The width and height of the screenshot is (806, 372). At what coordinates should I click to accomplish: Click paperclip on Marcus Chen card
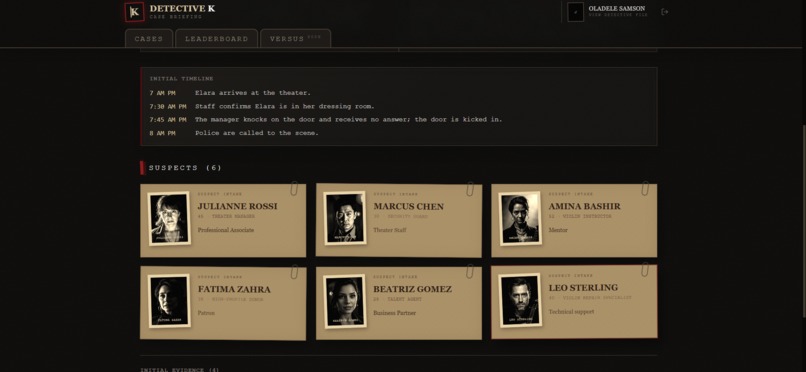pos(470,189)
